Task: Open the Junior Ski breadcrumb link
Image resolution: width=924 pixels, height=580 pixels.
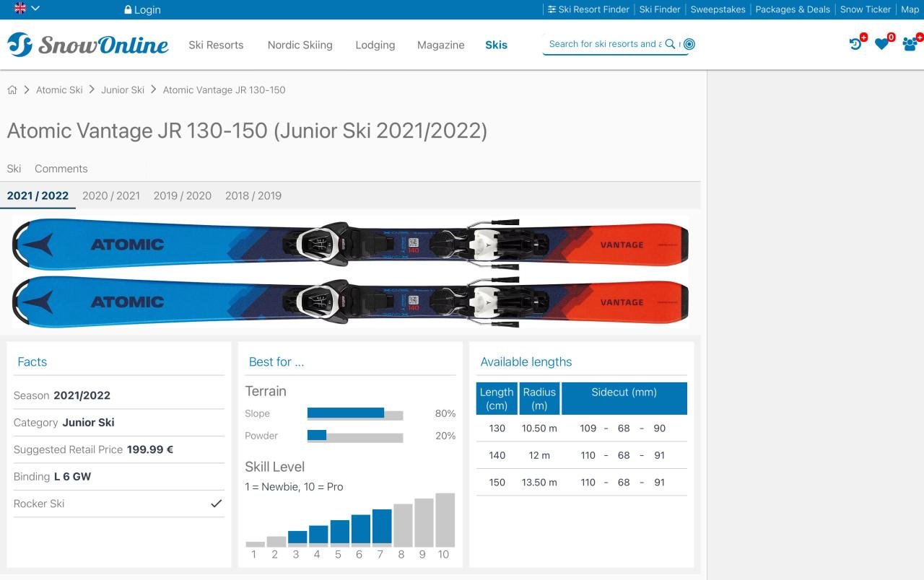Action: tap(123, 89)
